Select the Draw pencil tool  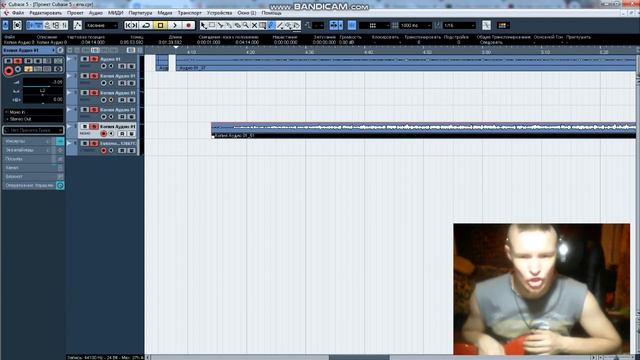271,25
